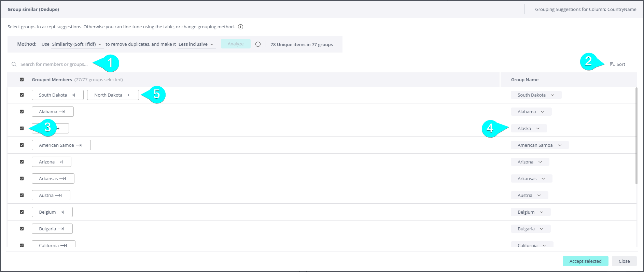This screenshot has width=644, height=272.
Task: Click the arrow icon on South Dakota member
Action: 72,95
